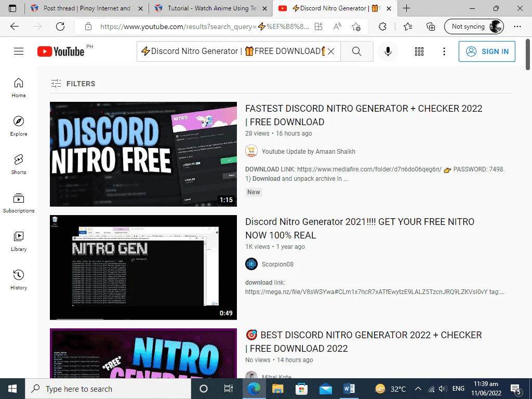Open the weather 32°C widget
This screenshot has width=532, height=399.
pos(391,389)
